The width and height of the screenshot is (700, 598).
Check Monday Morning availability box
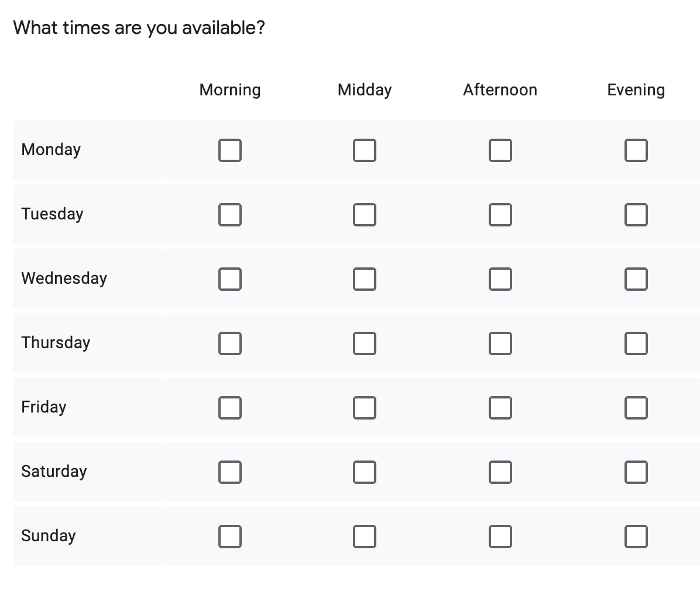coord(230,150)
